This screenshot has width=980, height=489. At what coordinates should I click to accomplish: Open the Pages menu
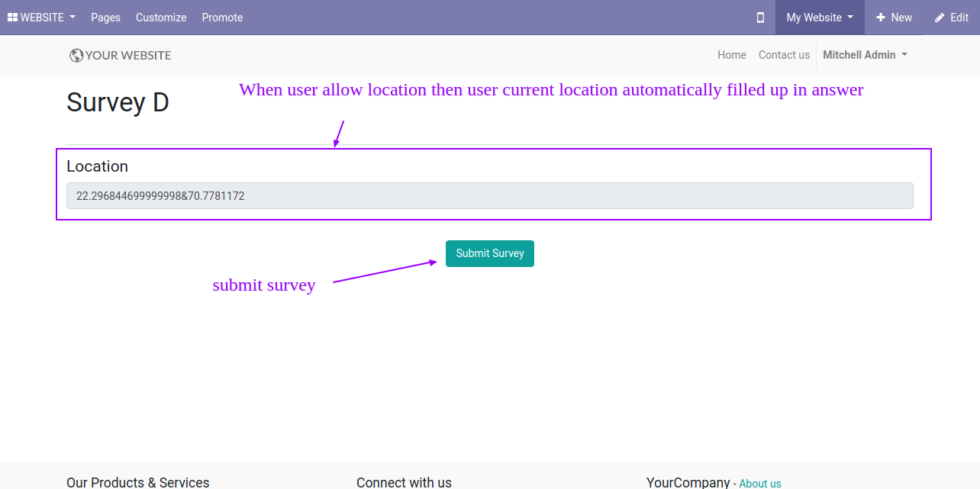point(105,18)
